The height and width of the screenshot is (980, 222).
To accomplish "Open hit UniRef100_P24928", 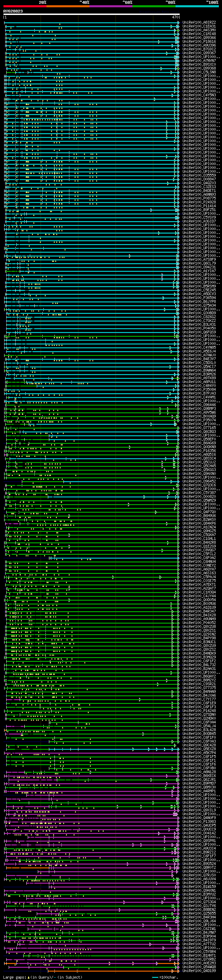I will pyautogui.click(x=199, y=202).
